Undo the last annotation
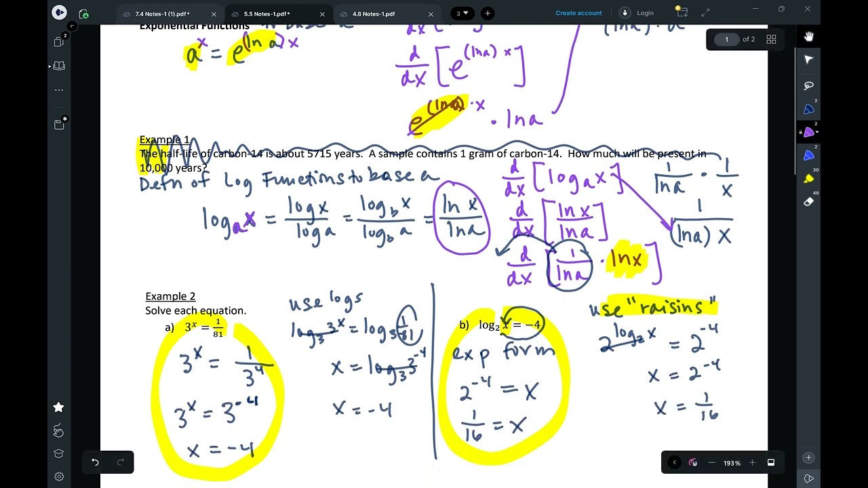868x488 pixels. [96, 462]
